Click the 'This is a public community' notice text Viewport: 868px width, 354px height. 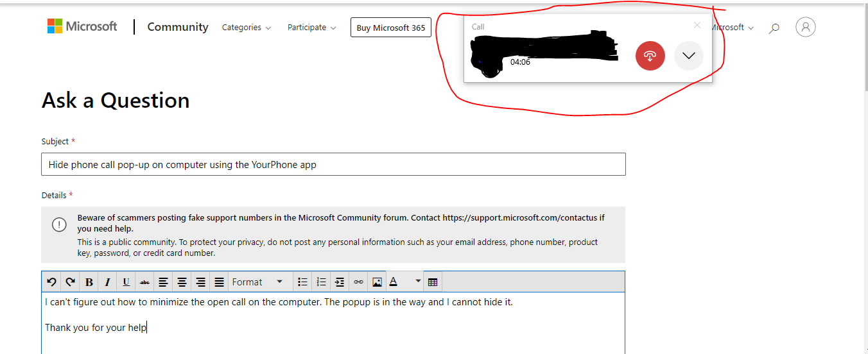tap(338, 248)
